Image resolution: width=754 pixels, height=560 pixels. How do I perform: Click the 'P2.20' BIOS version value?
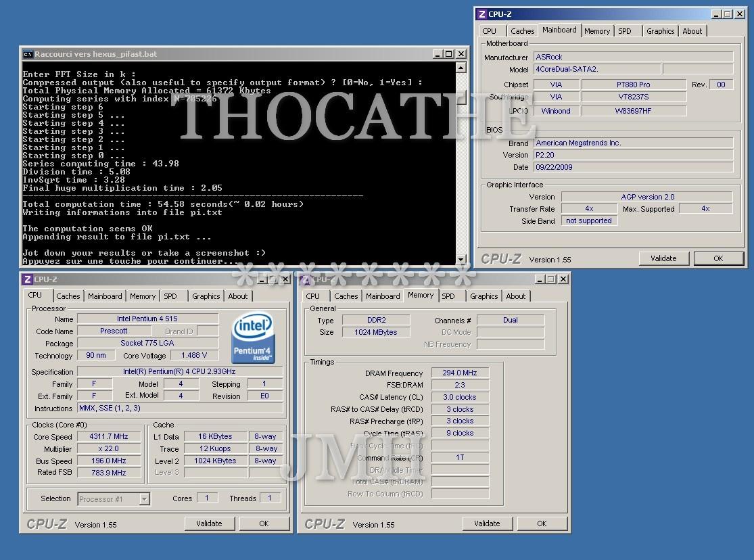(x=634, y=155)
